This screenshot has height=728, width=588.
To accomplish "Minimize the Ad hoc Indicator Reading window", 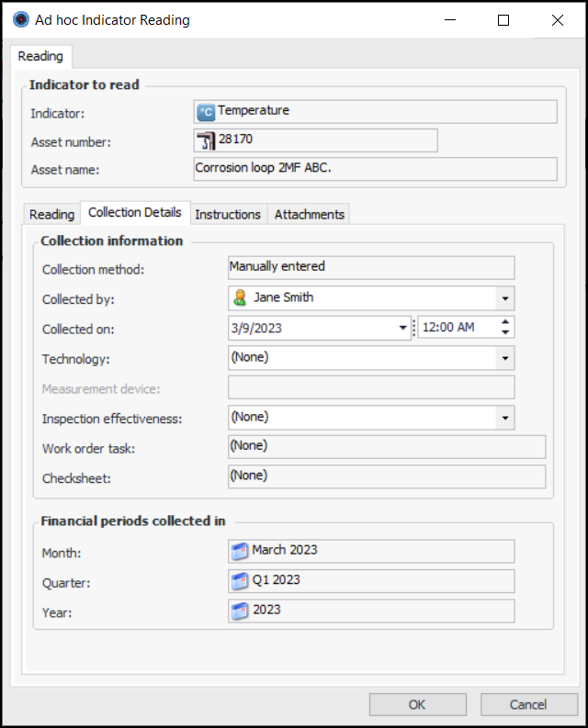I will pos(450,20).
